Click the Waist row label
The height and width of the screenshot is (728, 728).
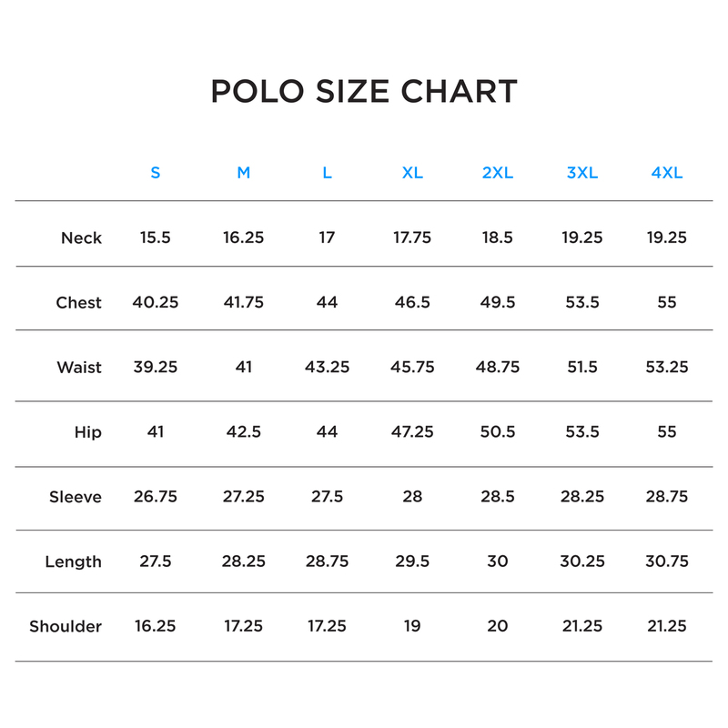click(79, 368)
